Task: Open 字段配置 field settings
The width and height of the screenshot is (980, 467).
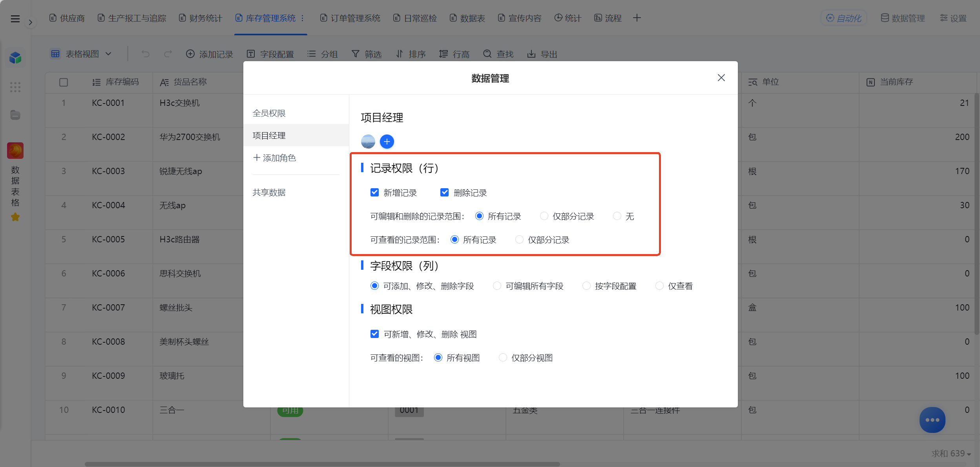Action: click(270, 54)
